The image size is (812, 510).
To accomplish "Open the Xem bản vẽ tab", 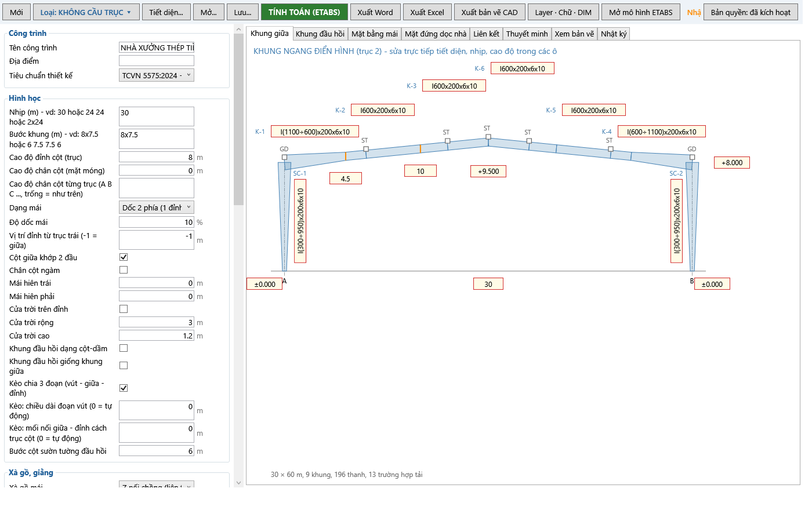I will (x=574, y=34).
